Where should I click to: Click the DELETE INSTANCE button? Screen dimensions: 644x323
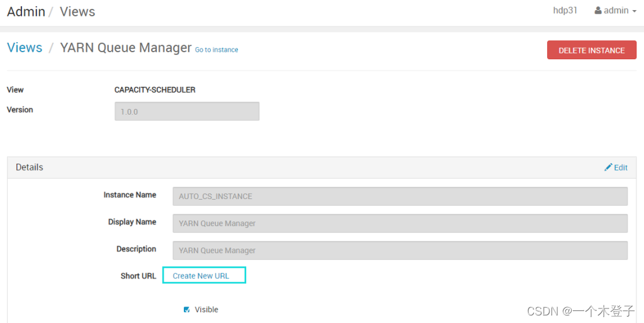[591, 50]
